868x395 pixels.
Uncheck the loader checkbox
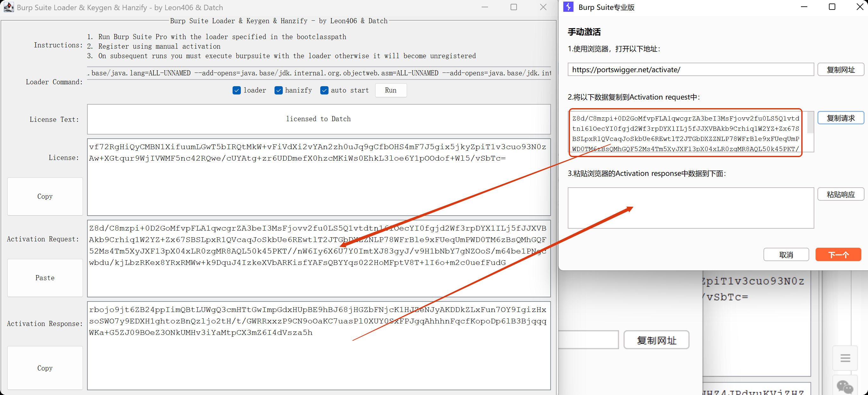point(237,90)
